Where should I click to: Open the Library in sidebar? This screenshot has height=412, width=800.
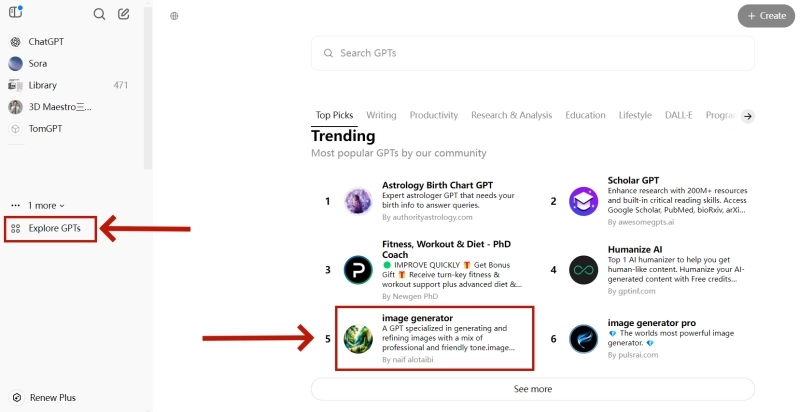(42, 85)
